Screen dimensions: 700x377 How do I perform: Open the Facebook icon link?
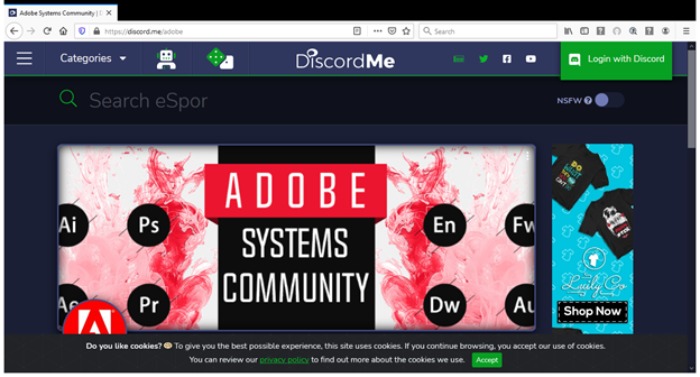click(x=507, y=59)
